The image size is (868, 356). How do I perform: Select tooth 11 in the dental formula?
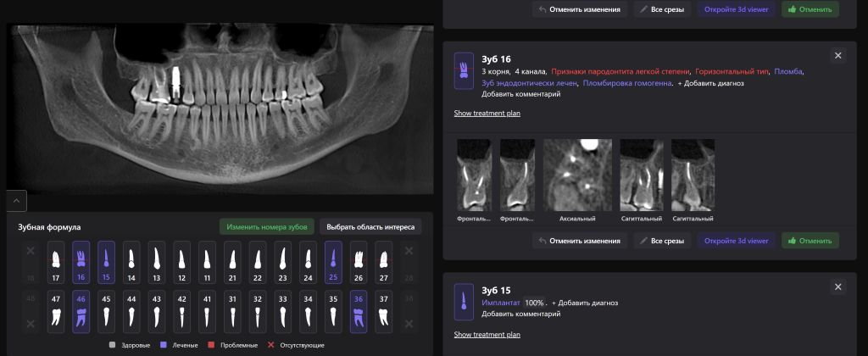pyautogui.click(x=207, y=261)
